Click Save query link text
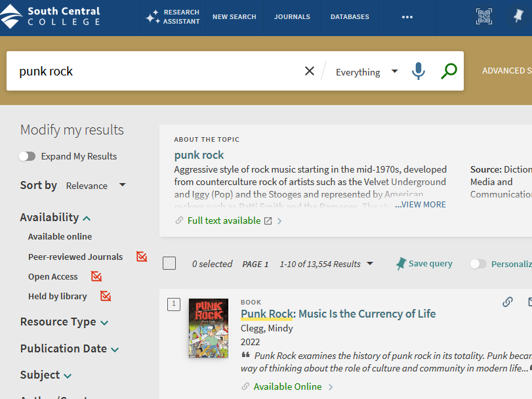 pos(430,264)
